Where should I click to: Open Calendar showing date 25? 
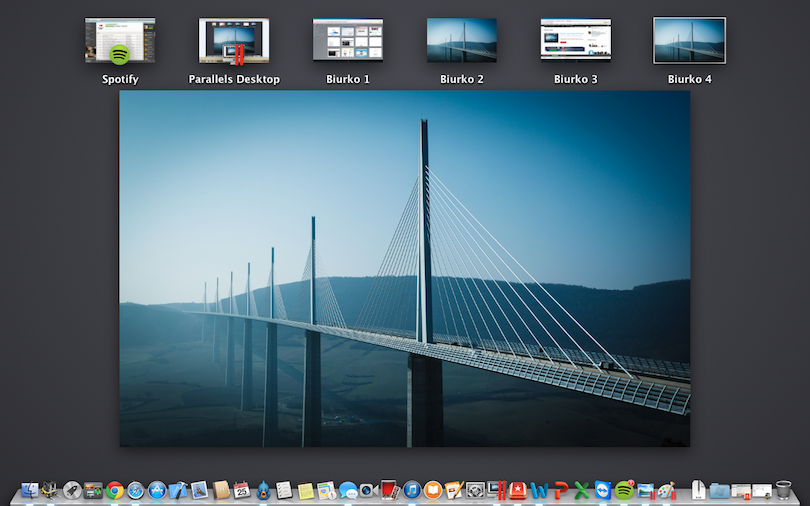click(x=241, y=490)
